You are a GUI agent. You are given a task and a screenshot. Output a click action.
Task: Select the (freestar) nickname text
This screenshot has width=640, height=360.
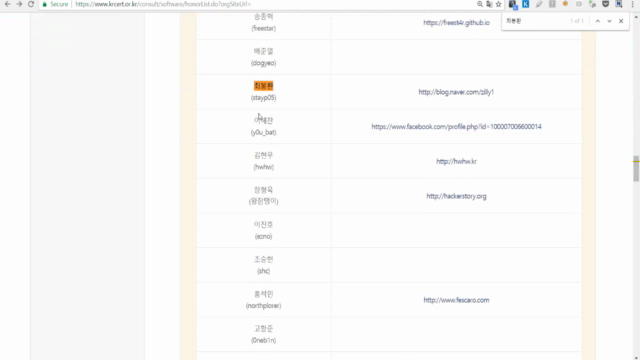point(263,28)
